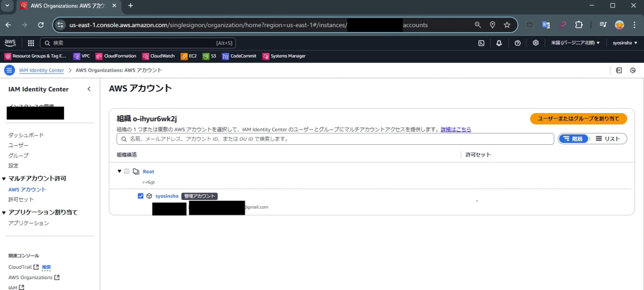Open the AWS home logo

(x=10, y=43)
